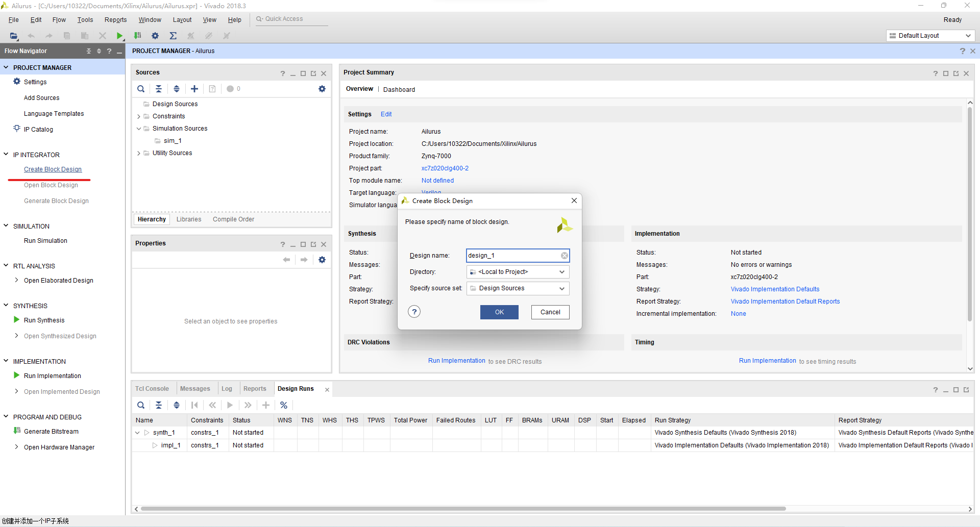
Task: Cancel the Create Block Design dialog
Action: coord(550,312)
